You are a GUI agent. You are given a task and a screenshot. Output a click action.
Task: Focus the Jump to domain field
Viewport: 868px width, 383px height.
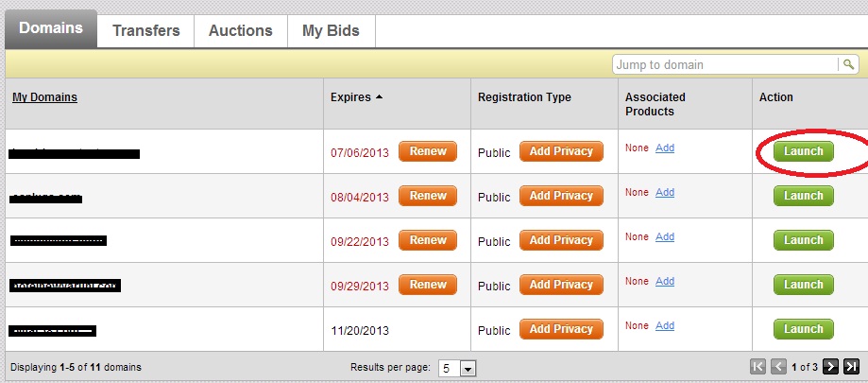725,64
